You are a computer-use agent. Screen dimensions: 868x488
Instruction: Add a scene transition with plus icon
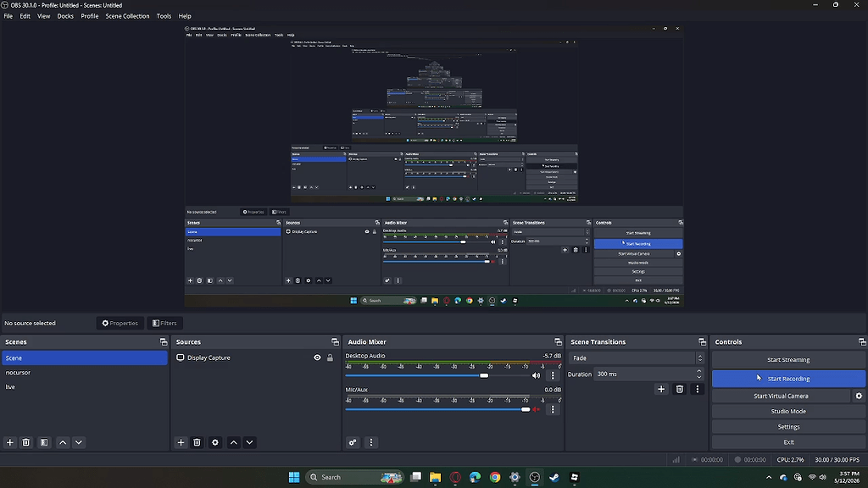pos(661,390)
